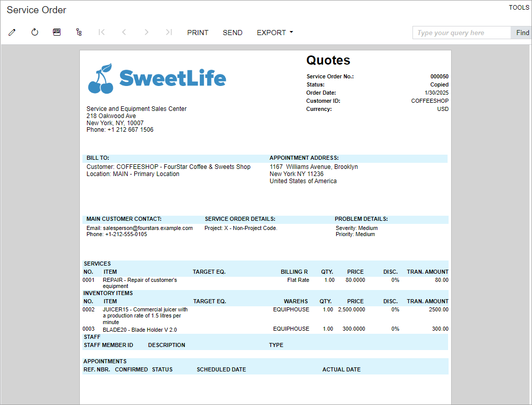This screenshot has width=532, height=405.
Task: Open the report groups tree icon
Action: [79, 33]
